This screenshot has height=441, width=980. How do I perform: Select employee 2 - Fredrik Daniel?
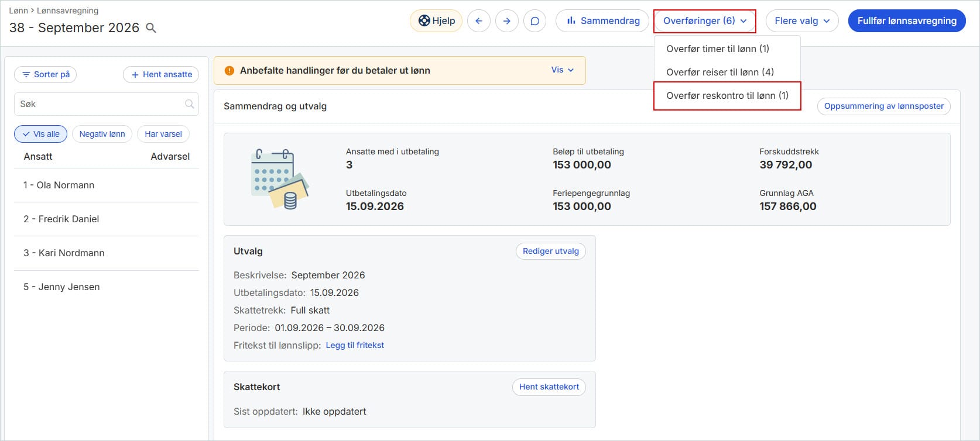point(107,219)
